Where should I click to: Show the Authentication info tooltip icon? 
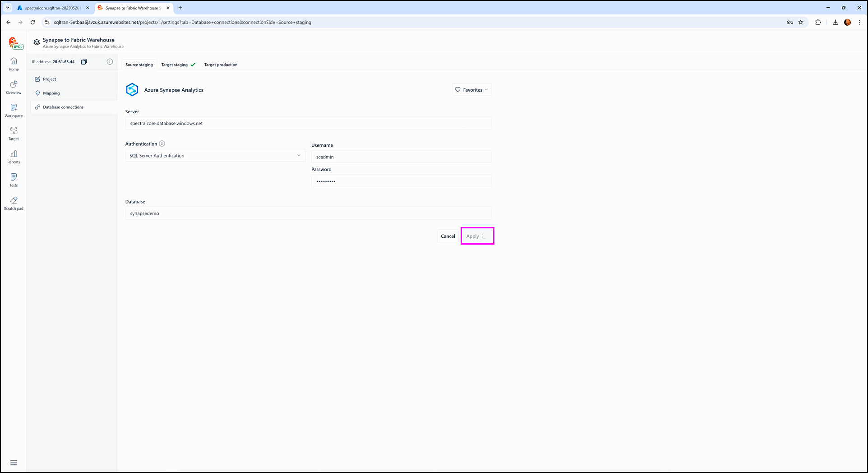pos(162,144)
